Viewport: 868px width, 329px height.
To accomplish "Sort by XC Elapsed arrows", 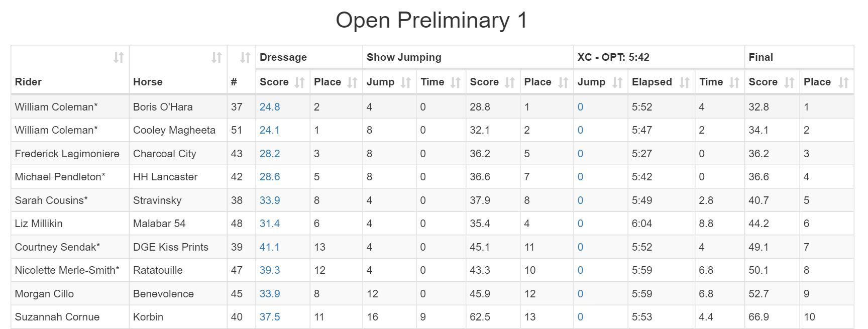I will point(684,82).
